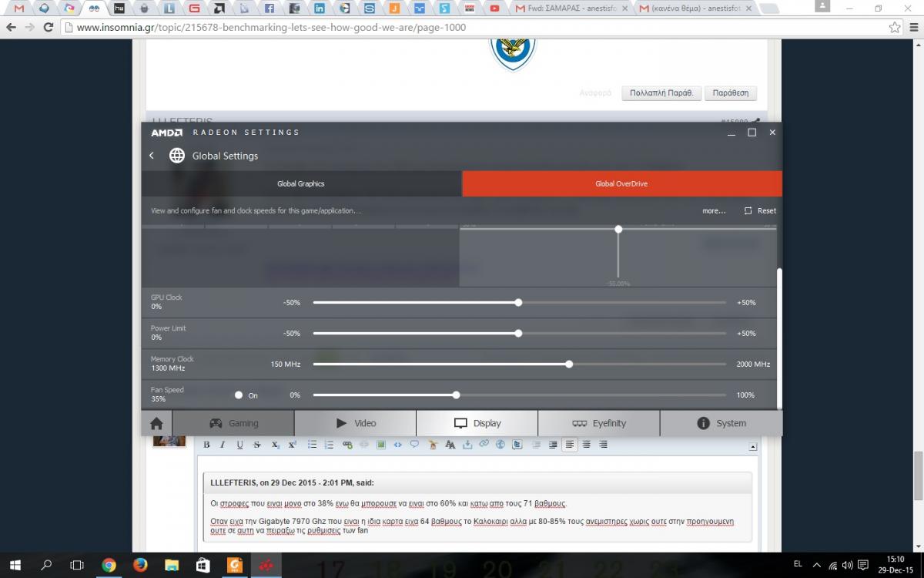Screen dimensions: 924x578
Task: Toggle bold in forum editor
Action: click(206, 445)
